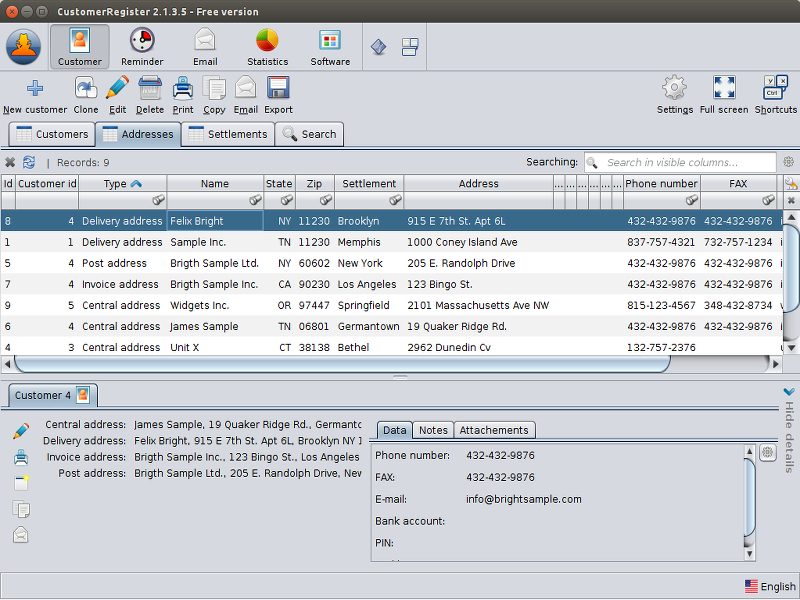This screenshot has height=600, width=800.
Task: Click the Search in visible columns field
Action: click(689, 162)
